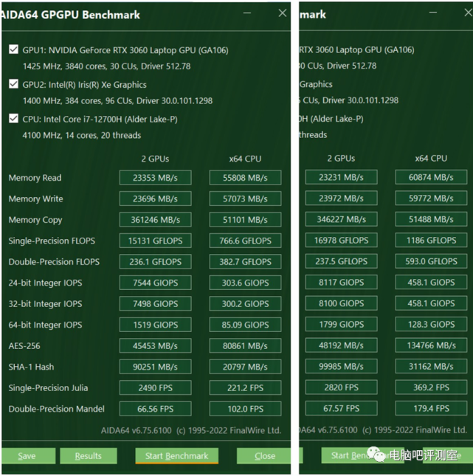
Task: Click the 361246 MB/s Memory Copy result
Action: pos(155,219)
